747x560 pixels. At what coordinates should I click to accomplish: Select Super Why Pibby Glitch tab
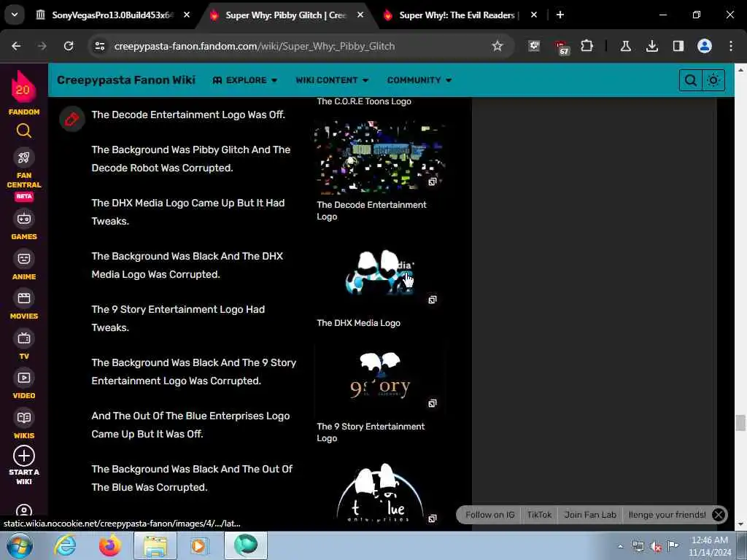click(286, 15)
